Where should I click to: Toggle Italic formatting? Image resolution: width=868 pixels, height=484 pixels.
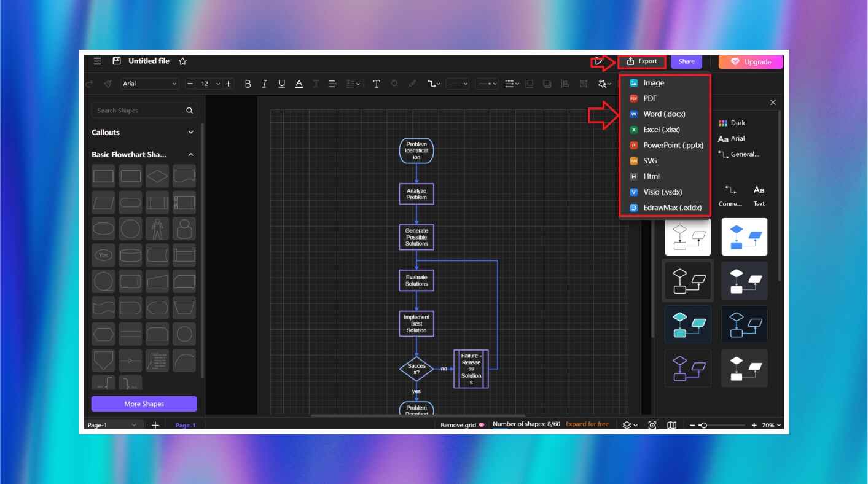coord(265,84)
